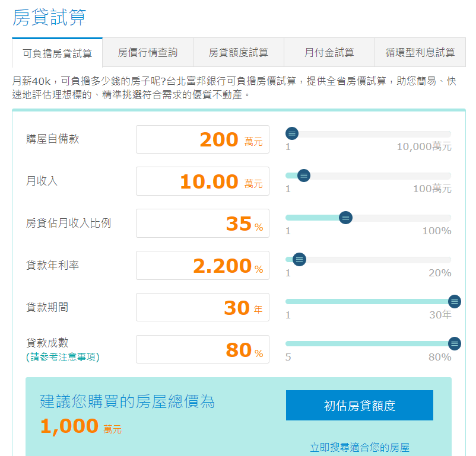This screenshot has width=476, height=456.
Task: Click the 貸款年利率 input field
Action: 202,266
